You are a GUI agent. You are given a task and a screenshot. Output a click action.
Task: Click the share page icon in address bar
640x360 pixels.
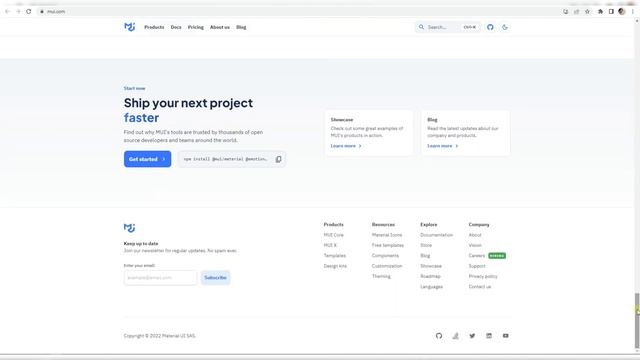tap(576, 11)
